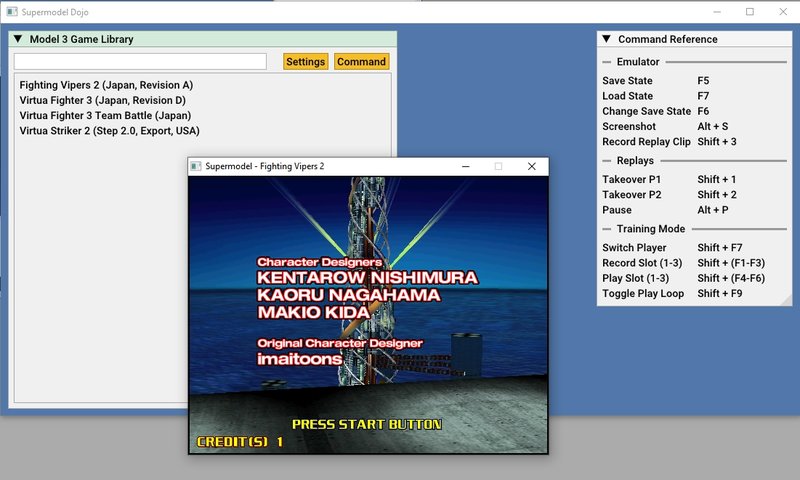Click the Replays section header

635,161
